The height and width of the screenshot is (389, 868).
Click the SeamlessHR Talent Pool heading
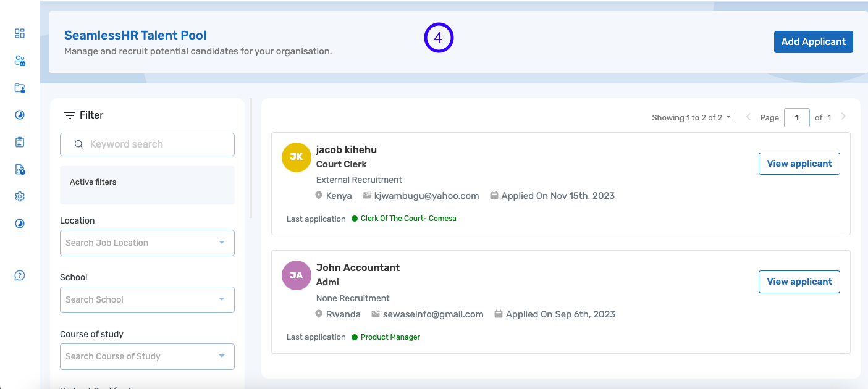pos(135,36)
